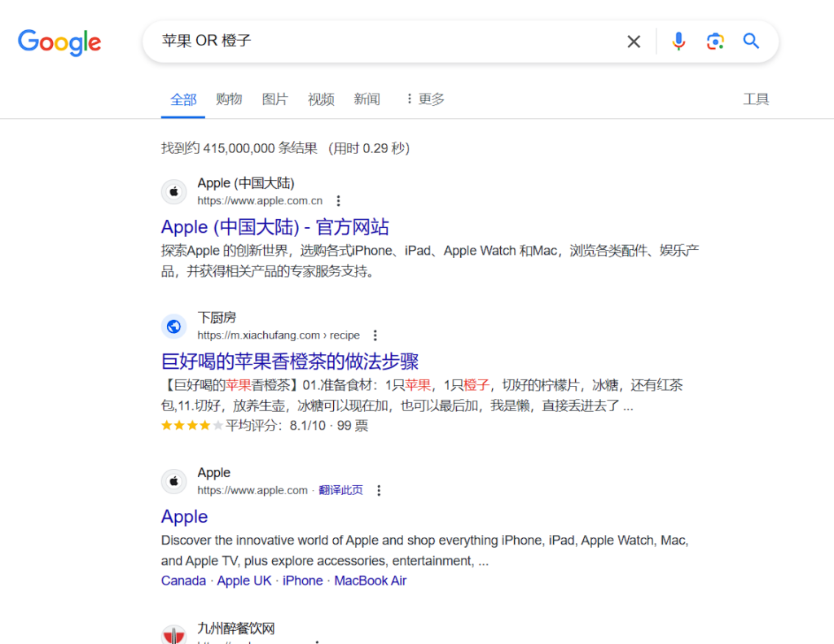Switch to the 视频 tab

321,99
